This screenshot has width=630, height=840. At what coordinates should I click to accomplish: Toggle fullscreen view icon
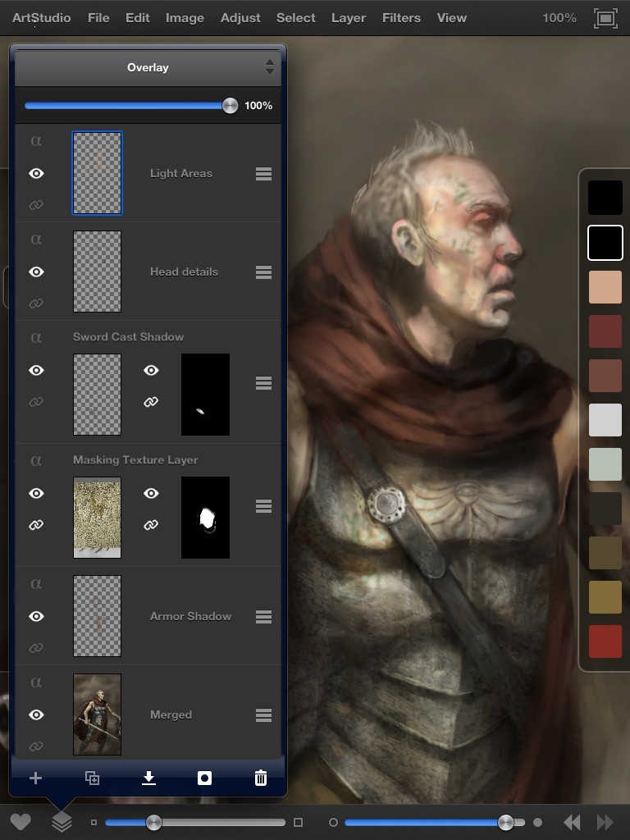(605, 18)
